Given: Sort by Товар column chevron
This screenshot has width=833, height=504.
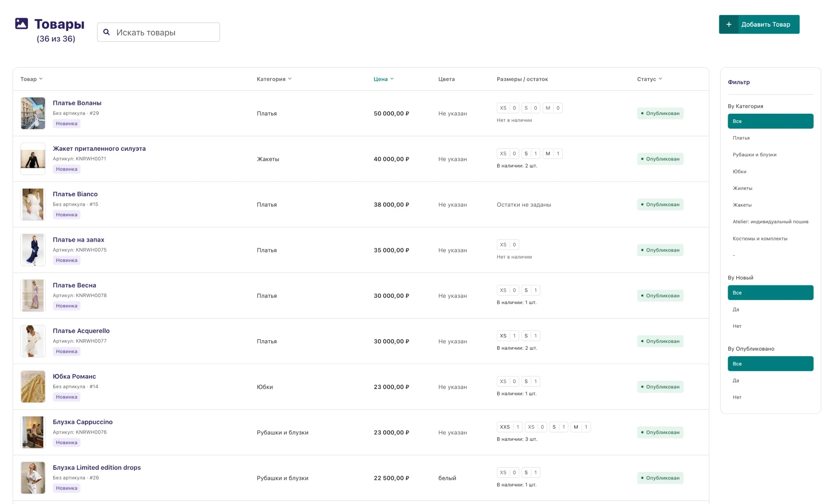Looking at the screenshot, I should pyautogui.click(x=41, y=79).
